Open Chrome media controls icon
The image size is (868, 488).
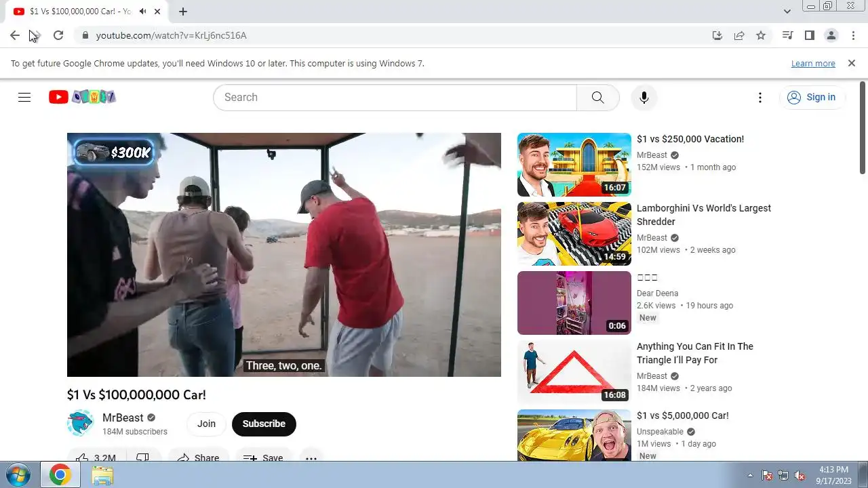787,35
